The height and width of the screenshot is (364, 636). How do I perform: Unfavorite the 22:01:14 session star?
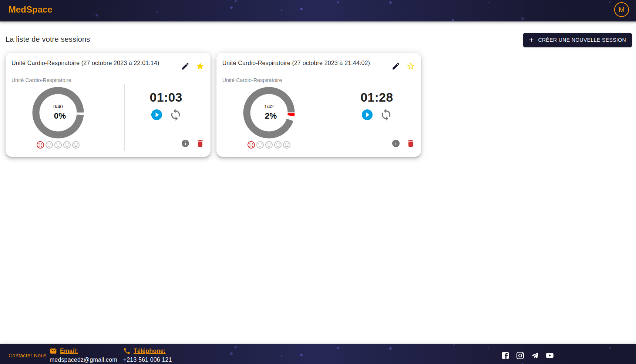pyautogui.click(x=200, y=66)
